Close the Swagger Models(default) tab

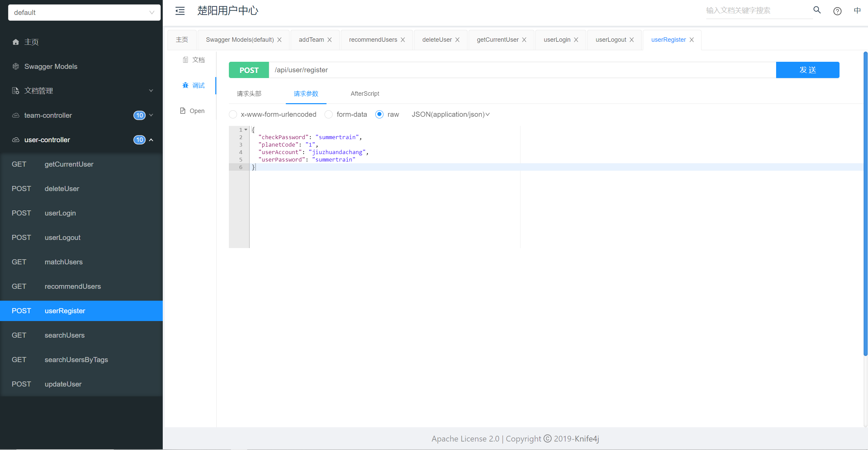pos(279,40)
